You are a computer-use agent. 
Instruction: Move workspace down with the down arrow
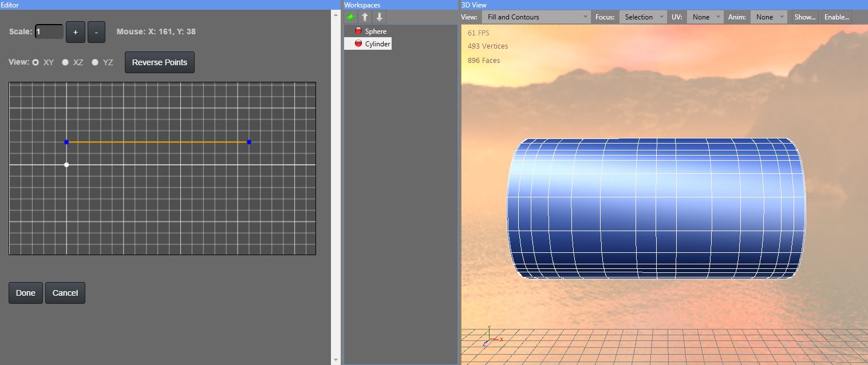coord(379,17)
